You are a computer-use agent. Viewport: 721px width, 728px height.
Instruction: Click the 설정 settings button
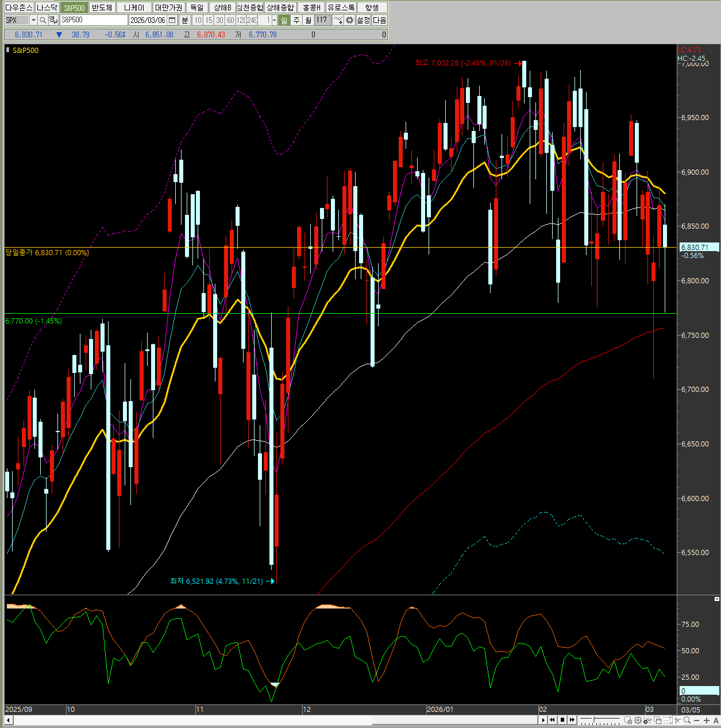364,20
